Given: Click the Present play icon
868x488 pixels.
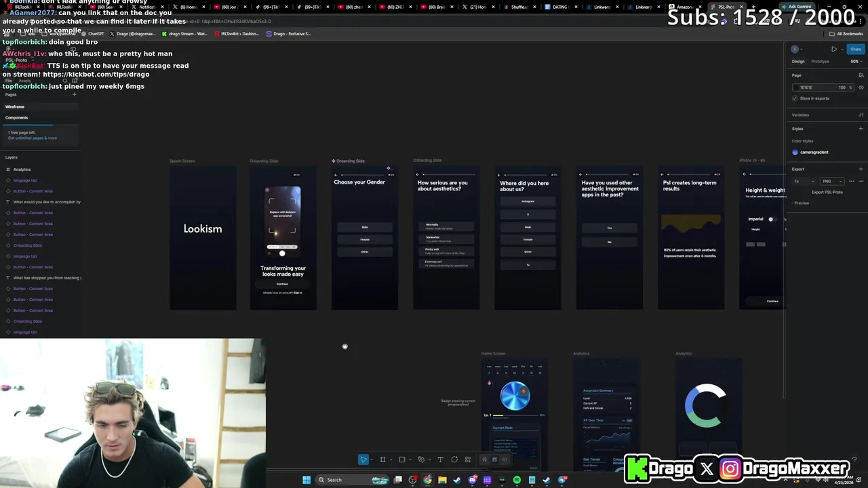Looking at the screenshot, I should 834,49.
